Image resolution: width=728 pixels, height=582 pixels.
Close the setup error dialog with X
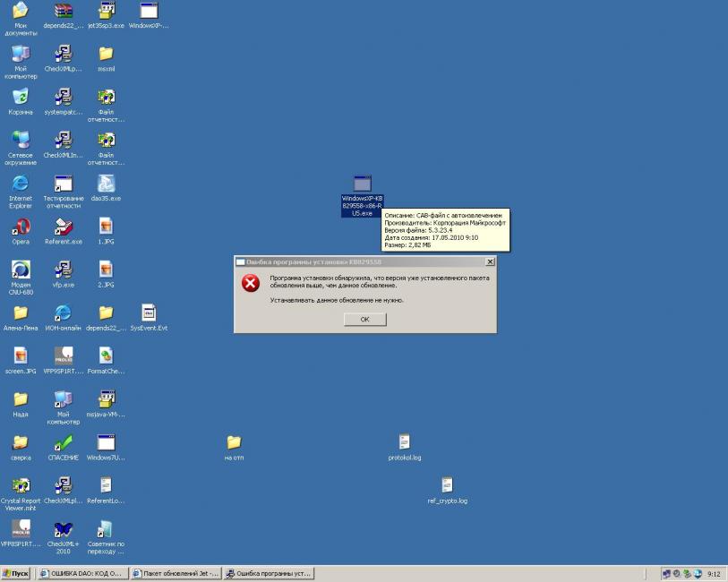[489, 261]
